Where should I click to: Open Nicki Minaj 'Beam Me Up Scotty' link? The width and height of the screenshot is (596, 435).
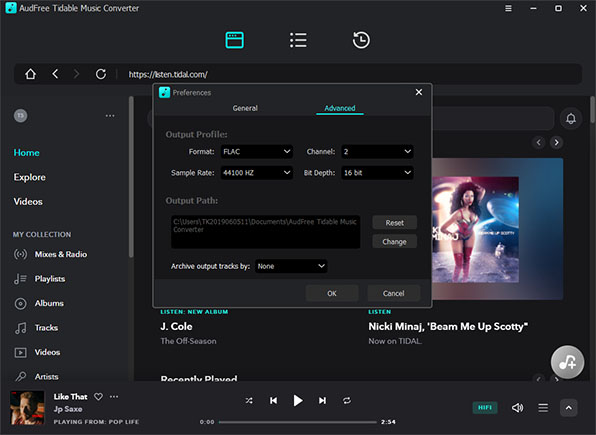448,327
